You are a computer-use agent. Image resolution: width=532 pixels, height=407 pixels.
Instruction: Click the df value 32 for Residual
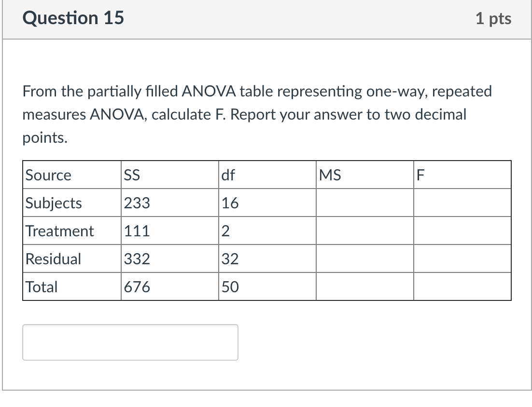[x=229, y=259]
